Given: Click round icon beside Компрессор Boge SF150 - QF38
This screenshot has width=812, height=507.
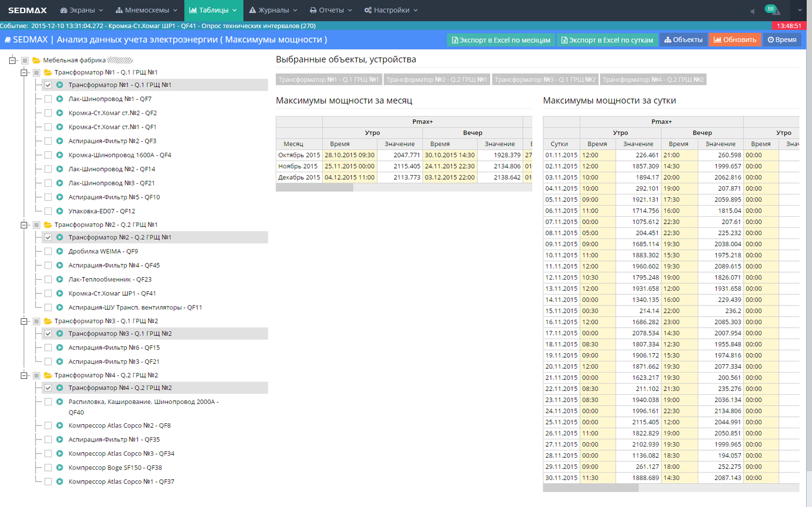Looking at the screenshot, I should pyautogui.click(x=59, y=467).
